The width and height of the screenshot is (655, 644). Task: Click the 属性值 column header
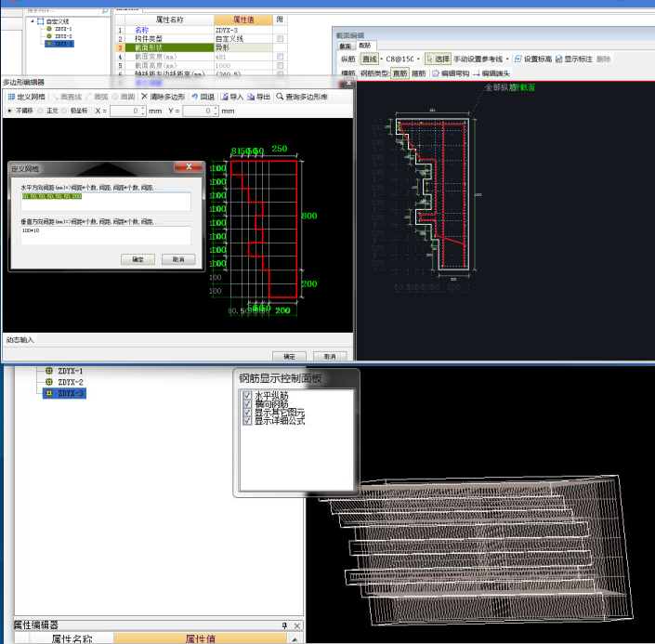(x=243, y=20)
